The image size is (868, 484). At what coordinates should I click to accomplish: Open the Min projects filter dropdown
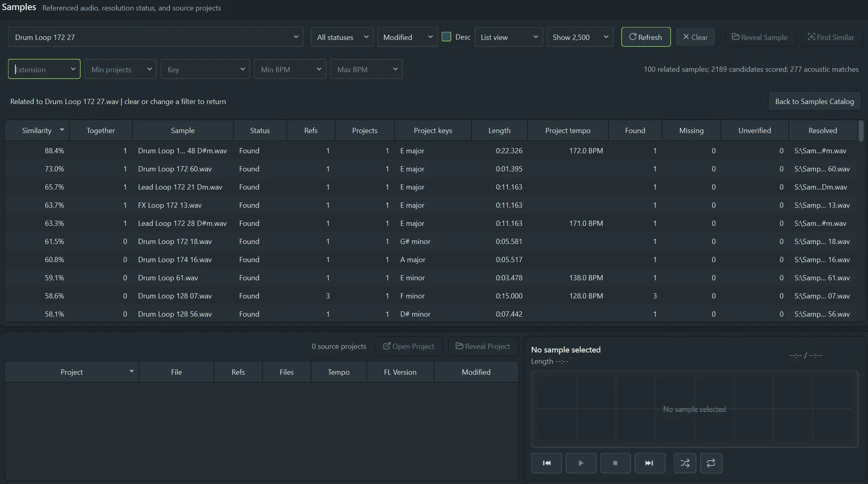click(120, 69)
